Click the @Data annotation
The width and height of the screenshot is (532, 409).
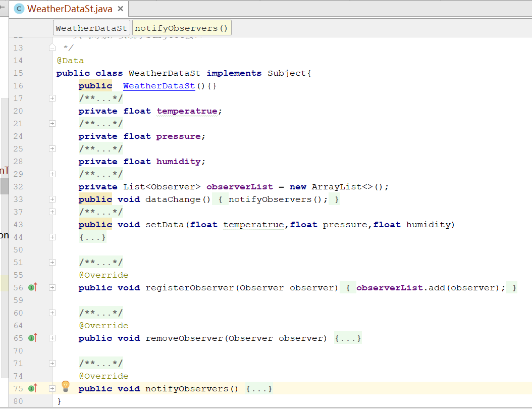[70, 61]
